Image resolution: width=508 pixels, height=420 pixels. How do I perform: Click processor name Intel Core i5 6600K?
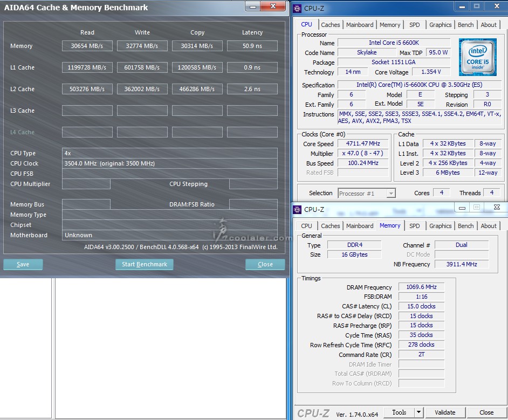[x=394, y=43]
